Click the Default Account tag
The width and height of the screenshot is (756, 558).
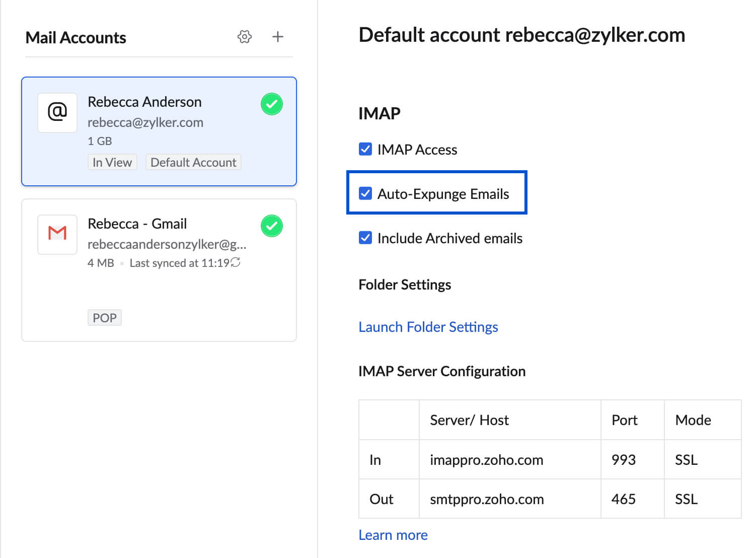193,162
